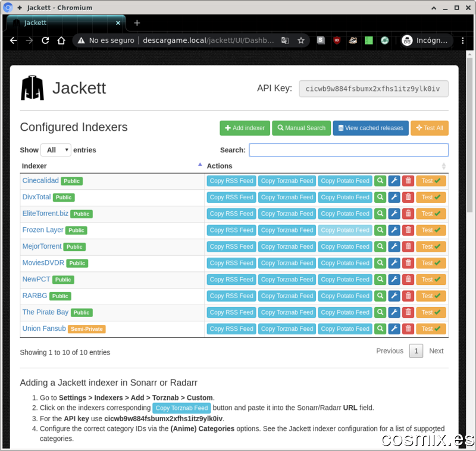Copy Potato Feed for Frozen Layer
This screenshot has height=451, width=476.
tap(345, 230)
